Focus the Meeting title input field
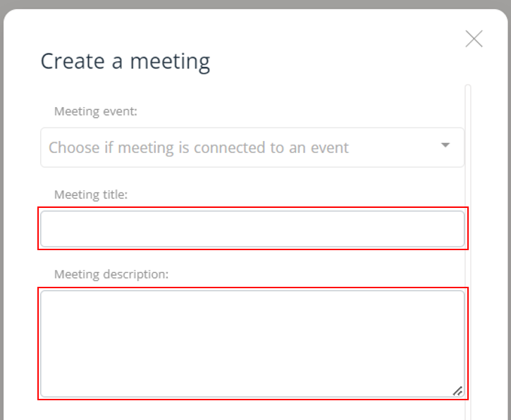This screenshot has height=420, width=511. point(252,229)
